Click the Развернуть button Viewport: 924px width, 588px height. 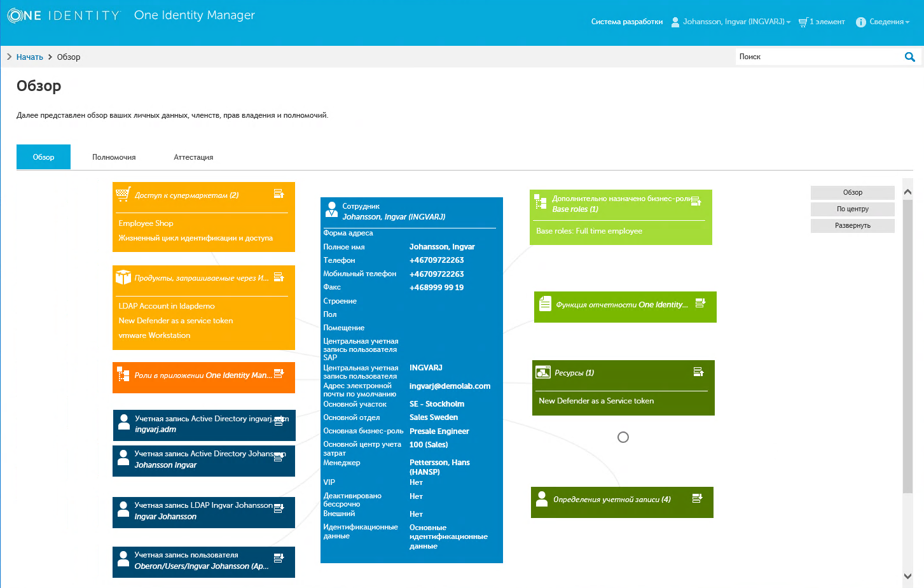click(853, 225)
